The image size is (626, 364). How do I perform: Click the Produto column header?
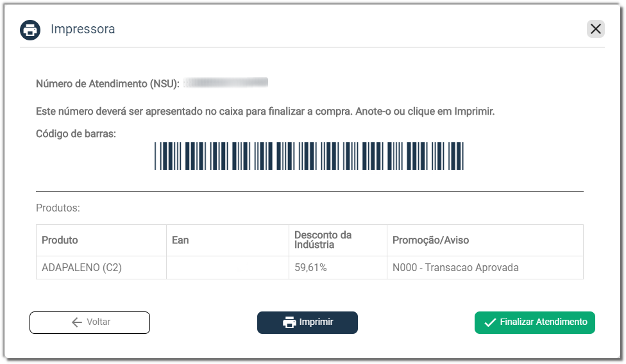click(60, 240)
